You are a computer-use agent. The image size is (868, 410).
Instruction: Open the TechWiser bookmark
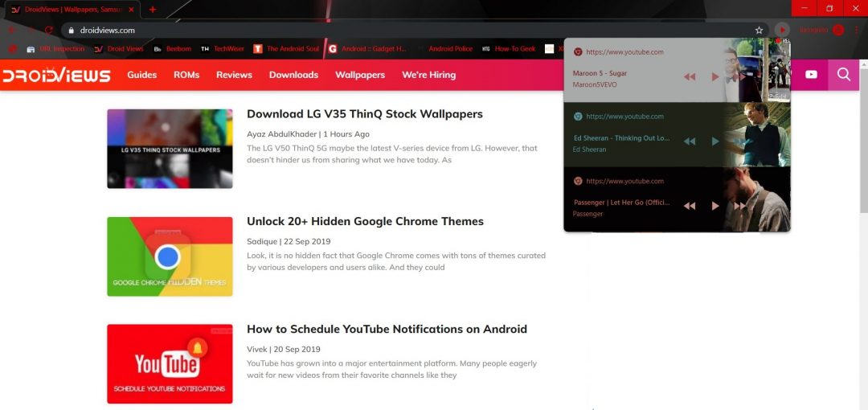tap(223, 49)
